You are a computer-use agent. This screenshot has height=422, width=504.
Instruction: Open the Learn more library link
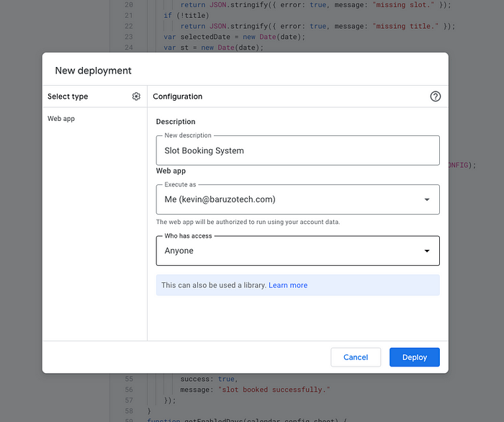point(288,285)
